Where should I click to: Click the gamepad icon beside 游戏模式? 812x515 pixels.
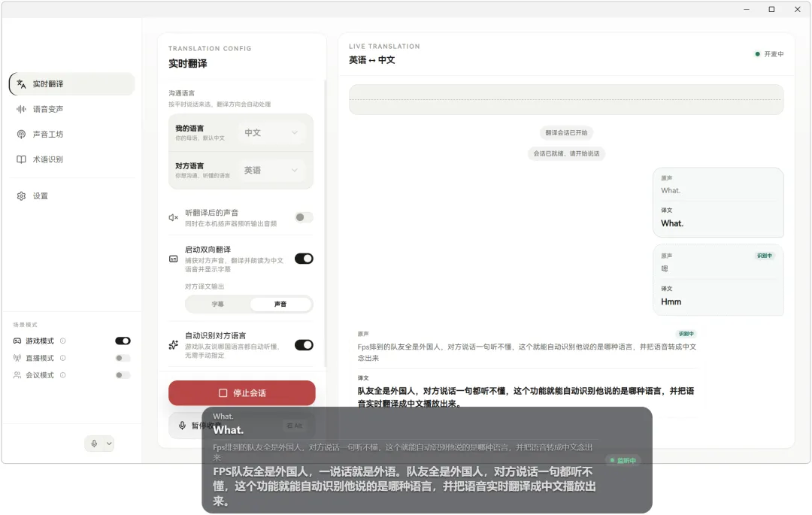(x=17, y=341)
